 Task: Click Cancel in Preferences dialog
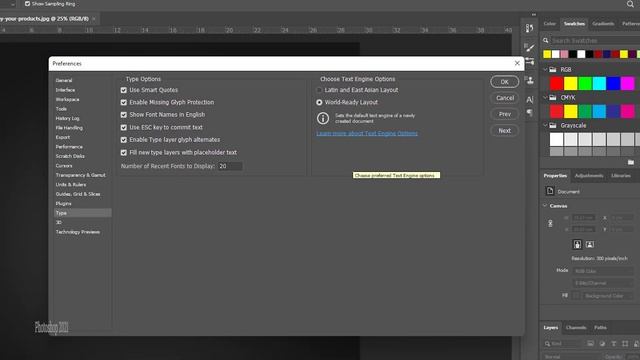504,98
